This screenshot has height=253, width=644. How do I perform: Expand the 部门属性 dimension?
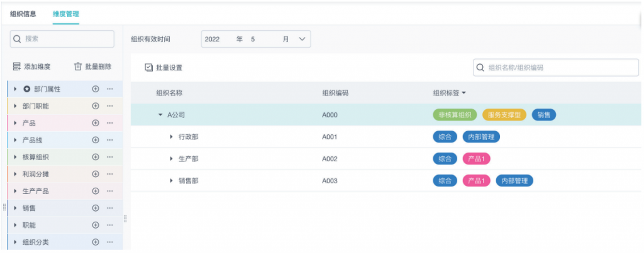16,89
